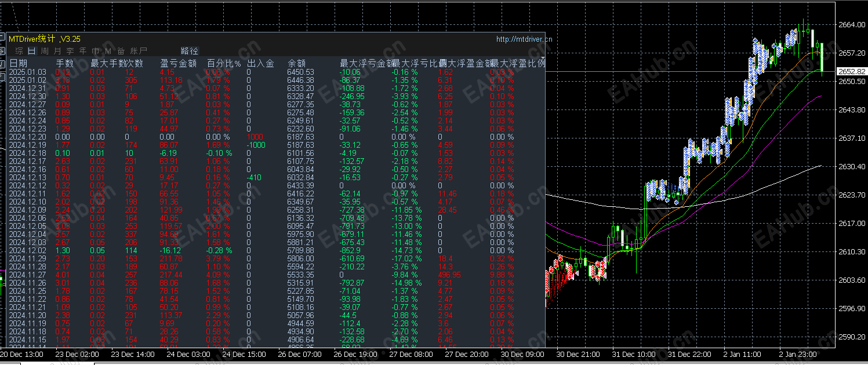This screenshot has height=365, width=868.
Task: Select the 2024.12.30 date cell
Action: pos(27,96)
